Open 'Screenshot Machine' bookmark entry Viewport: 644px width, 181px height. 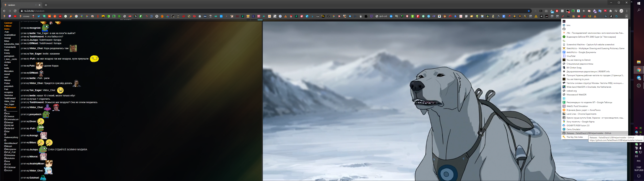[x=595, y=45]
